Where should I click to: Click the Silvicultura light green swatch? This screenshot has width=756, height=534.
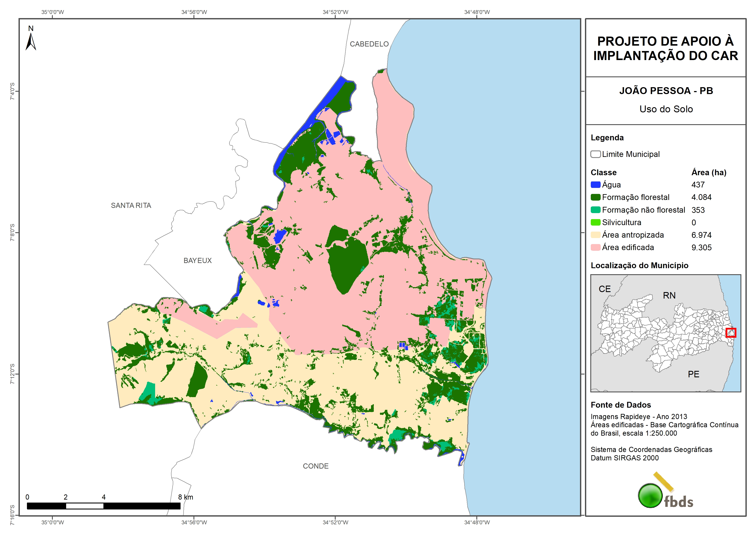click(595, 222)
